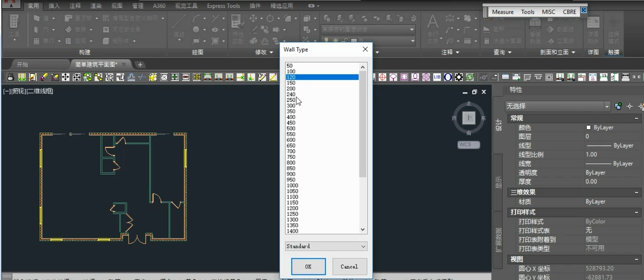Expand the 查询 panel dropdown
Image resolution: width=644 pixels, height=280 pixels.
510,52
